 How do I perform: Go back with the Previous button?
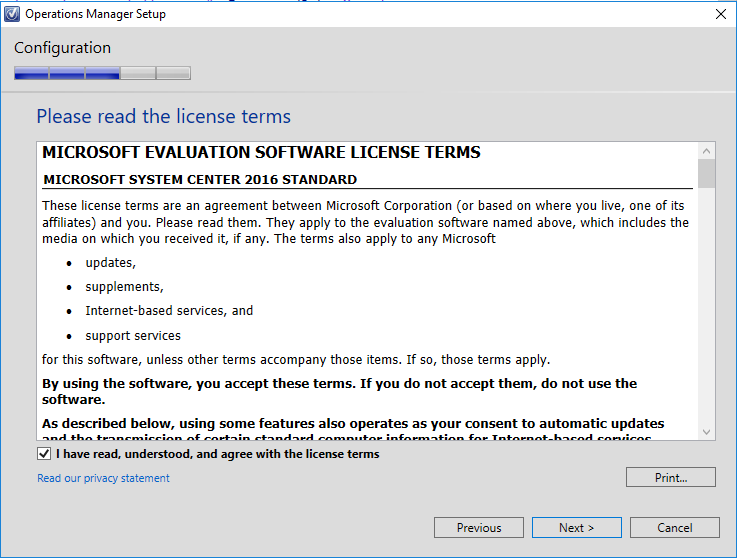pyautogui.click(x=478, y=527)
